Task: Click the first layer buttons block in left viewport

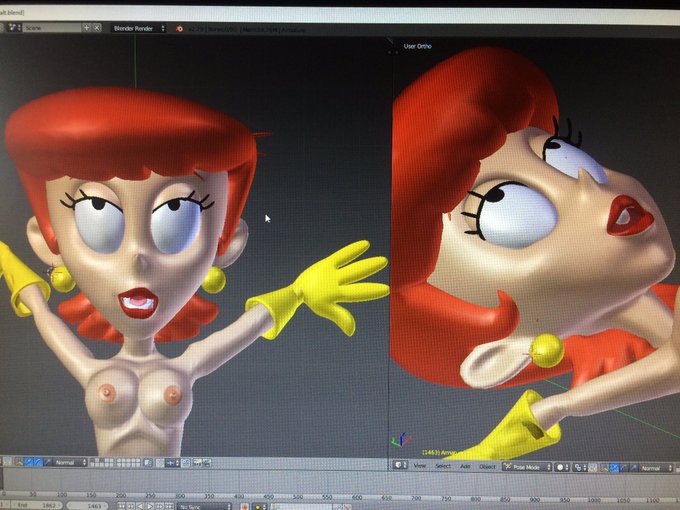Action: (102, 463)
